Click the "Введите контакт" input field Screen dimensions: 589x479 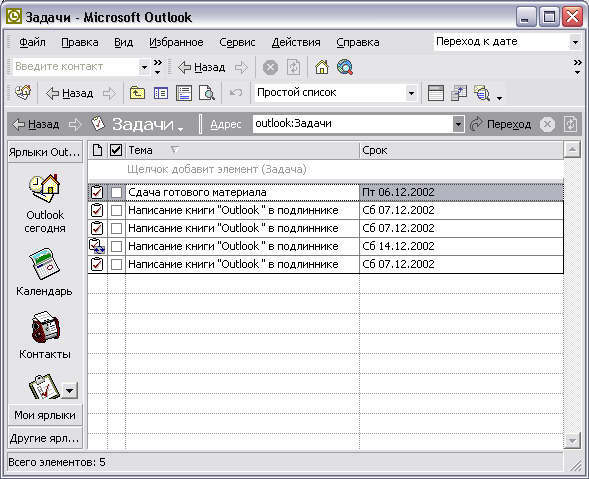(76, 67)
